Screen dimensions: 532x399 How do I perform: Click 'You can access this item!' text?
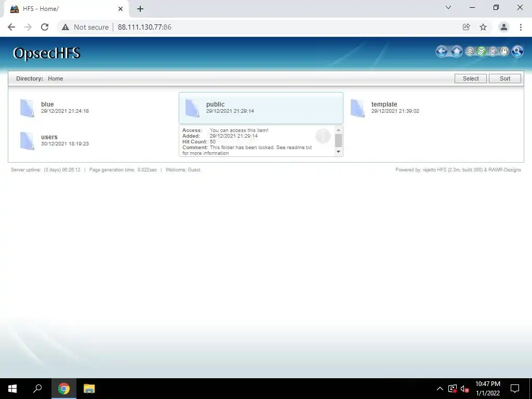(x=239, y=130)
